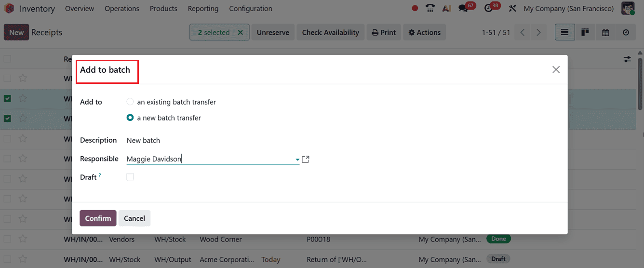644x268 pixels.
Task: Open the Actions dropdown
Action: (x=424, y=32)
